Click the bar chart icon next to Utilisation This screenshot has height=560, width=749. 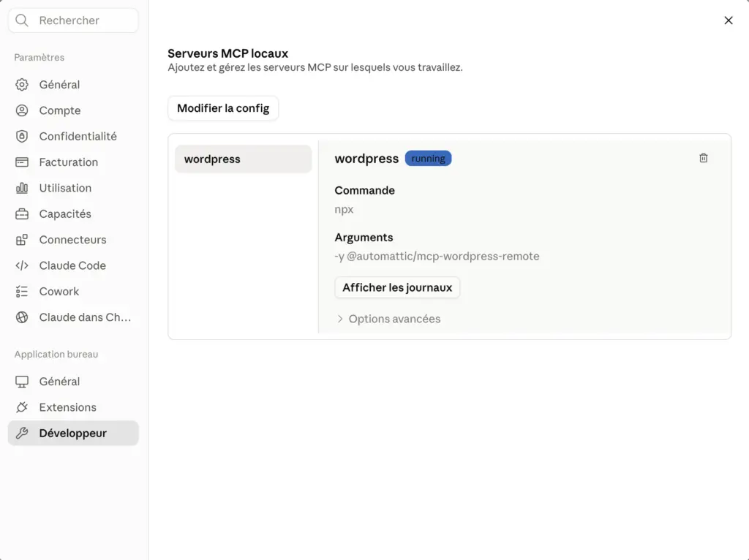(x=22, y=188)
